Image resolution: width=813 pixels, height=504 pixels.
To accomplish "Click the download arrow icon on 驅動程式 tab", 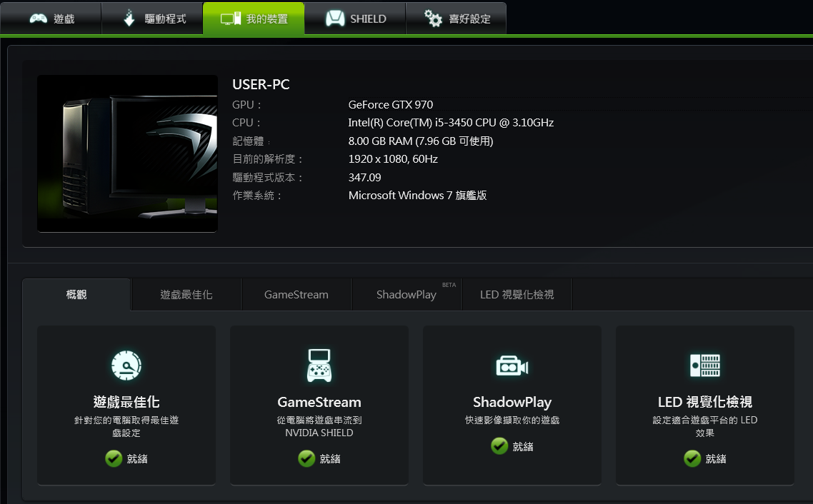I will [x=129, y=18].
